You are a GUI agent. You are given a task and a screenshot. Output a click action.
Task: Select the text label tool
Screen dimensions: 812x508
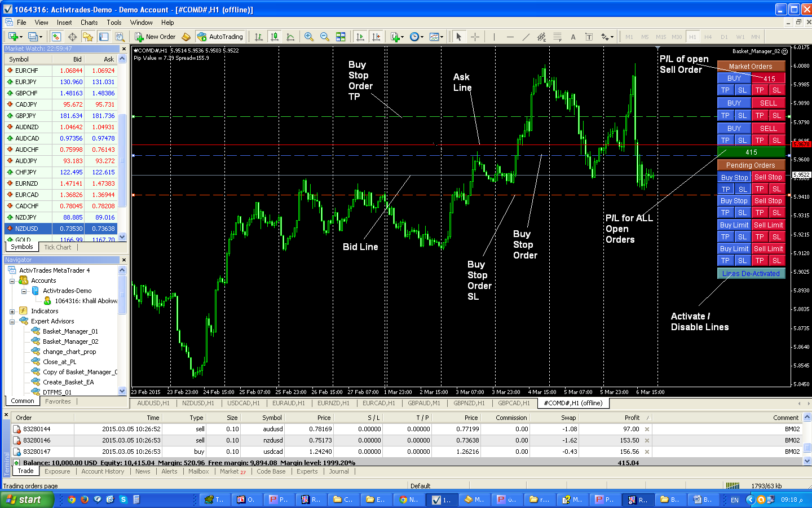589,37
